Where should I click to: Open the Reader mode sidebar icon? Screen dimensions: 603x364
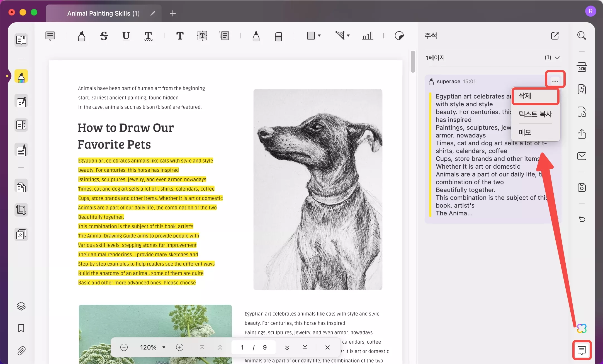coord(21,40)
